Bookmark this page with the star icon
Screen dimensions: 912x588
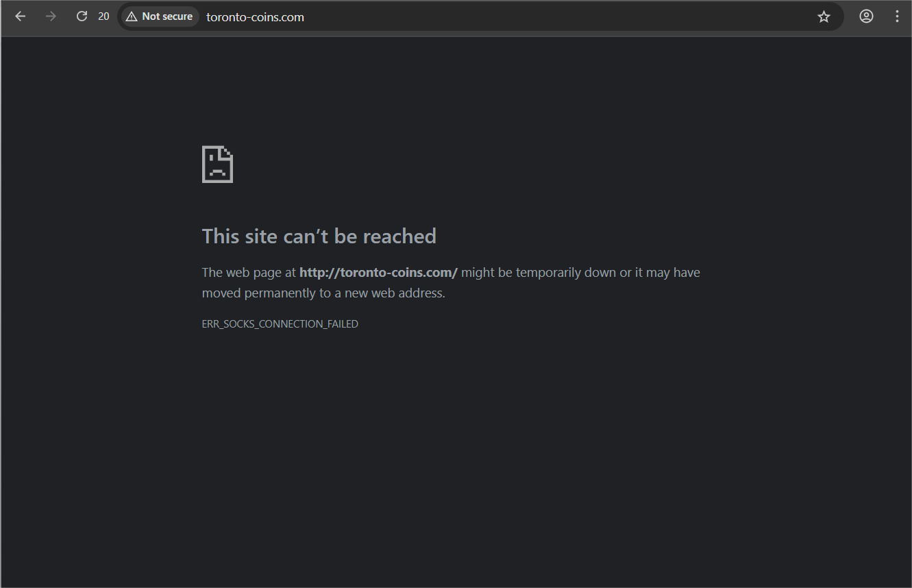(824, 16)
